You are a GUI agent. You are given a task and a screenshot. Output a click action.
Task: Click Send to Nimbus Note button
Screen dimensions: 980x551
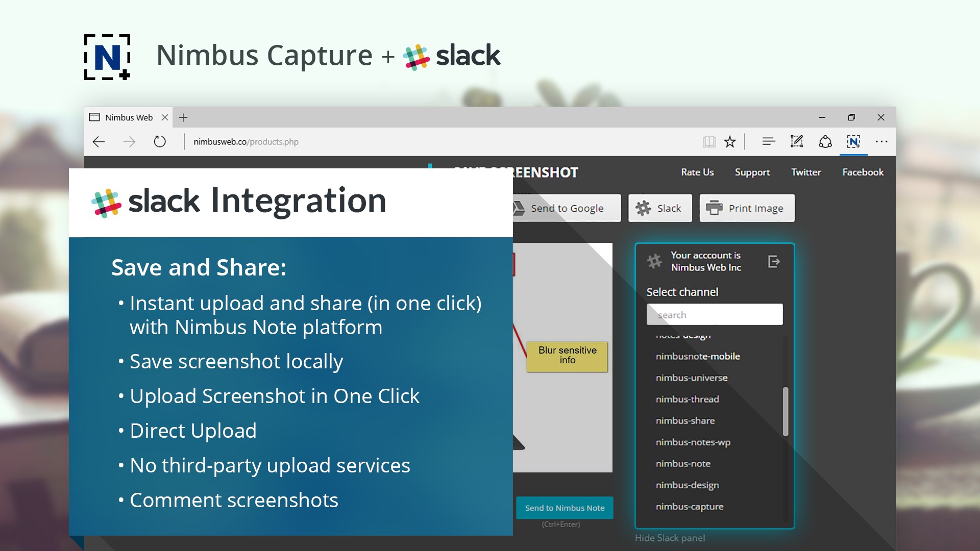(565, 508)
